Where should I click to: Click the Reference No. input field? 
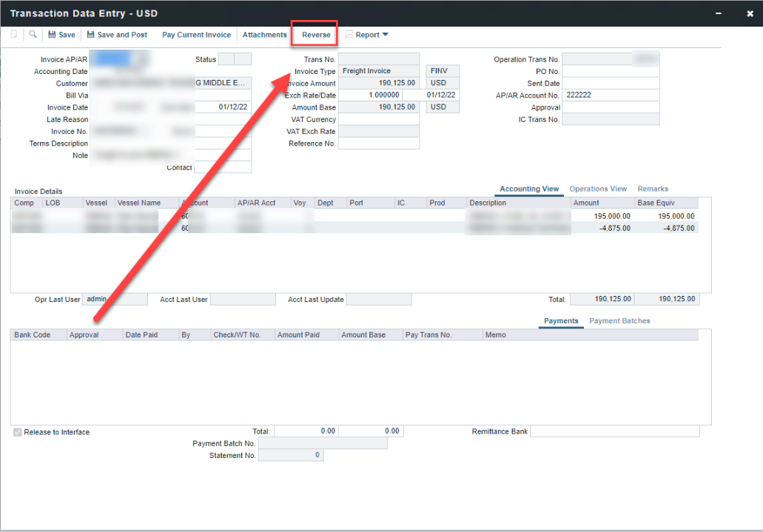(378, 144)
